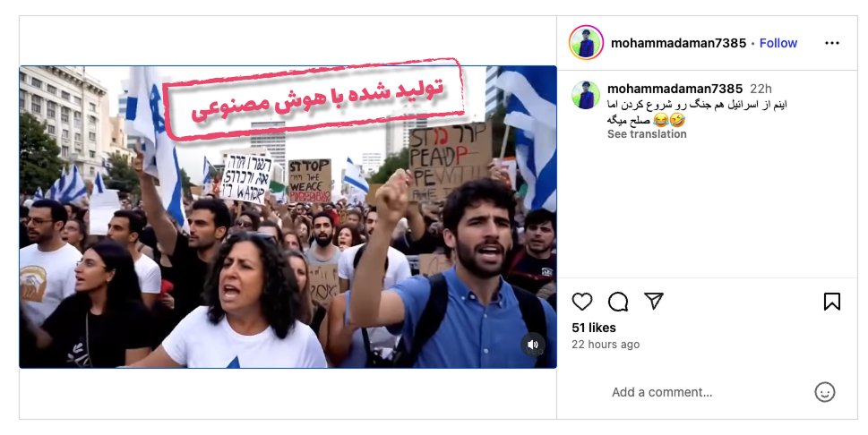Open the header profile picture with story ring
Screen dimensions: 868x435
586,43
